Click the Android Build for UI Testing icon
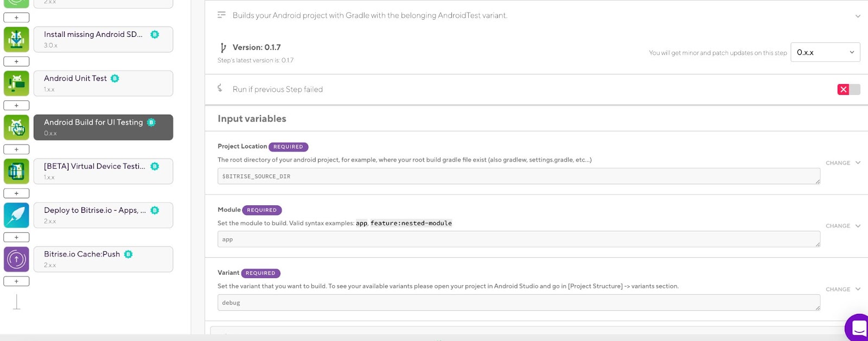Screen dimensions: 868x341 coord(16,127)
